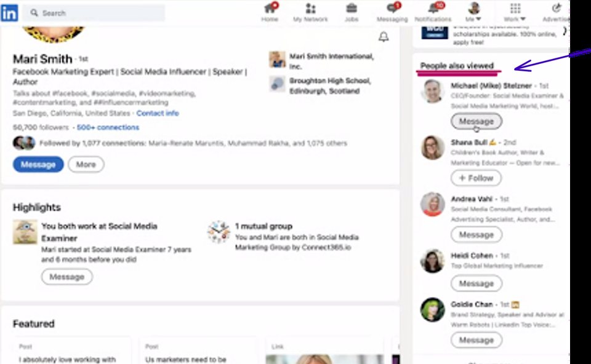Viewport: 591px width, 364px height.
Task: Open Mari Smith International, Inc. company link
Action: [331, 61]
